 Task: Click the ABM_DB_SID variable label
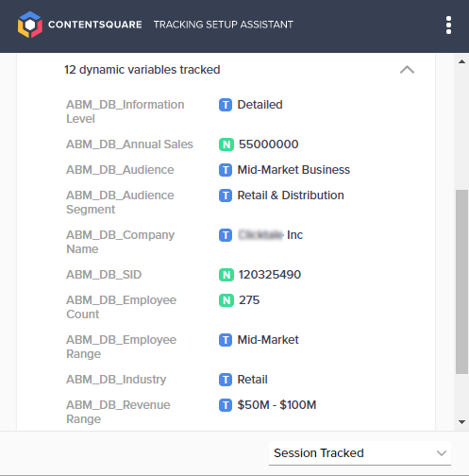pyautogui.click(x=104, y=275)
